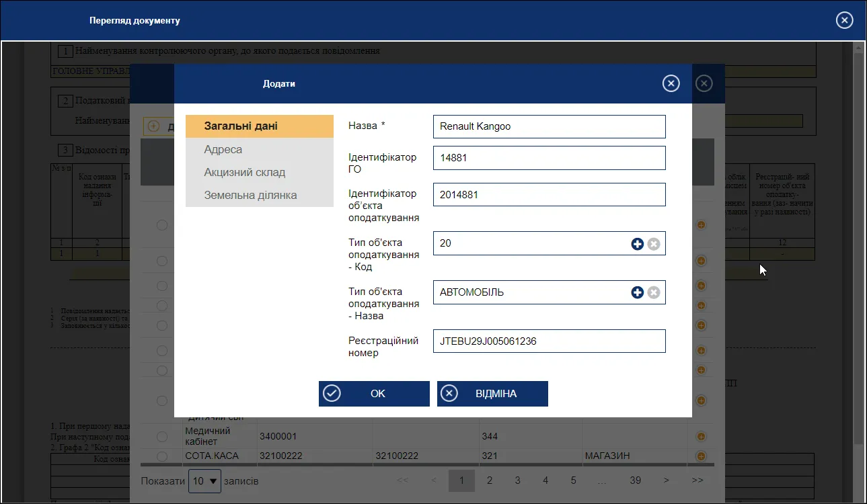Clear tax object type code with x icon
The width and height of the screenshot is (867, 504).
(653, 244)
